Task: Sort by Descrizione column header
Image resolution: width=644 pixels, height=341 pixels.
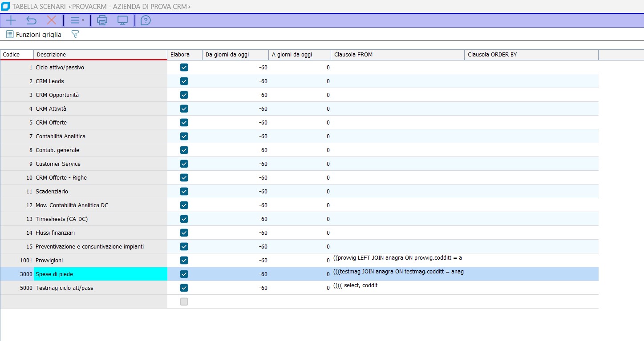Action: point(100,55)
